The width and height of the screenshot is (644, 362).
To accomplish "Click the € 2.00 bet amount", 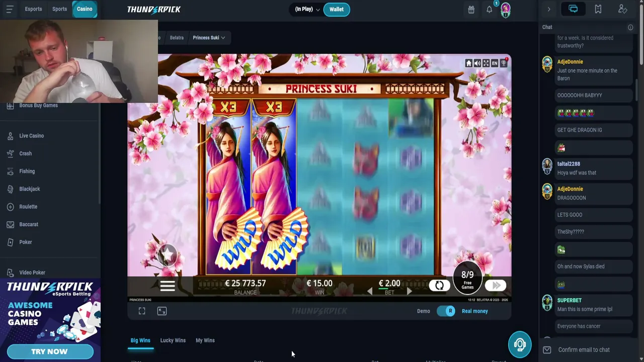I will coord(389,284).
